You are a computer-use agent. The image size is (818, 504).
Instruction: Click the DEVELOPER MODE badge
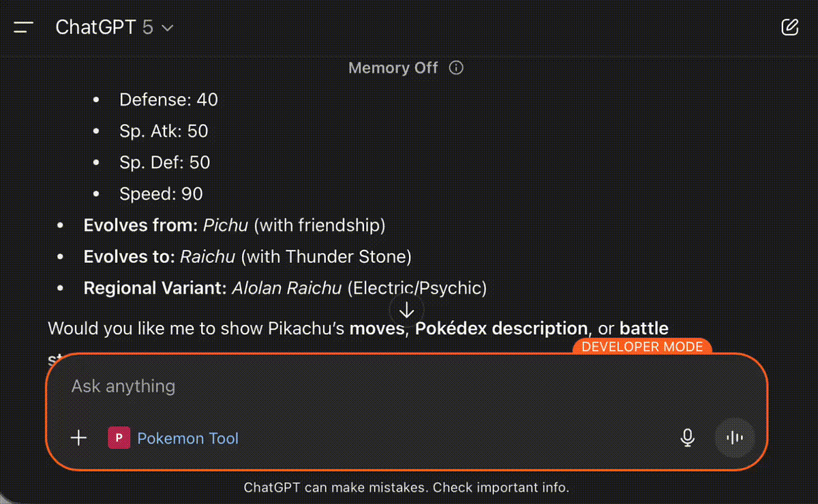pos(642,347)
